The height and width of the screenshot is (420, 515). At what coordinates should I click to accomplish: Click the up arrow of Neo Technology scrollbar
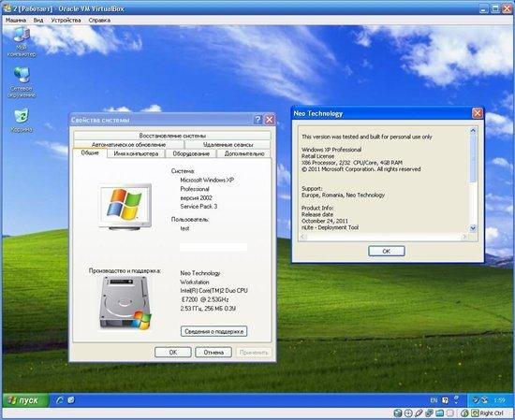(473, 131)
